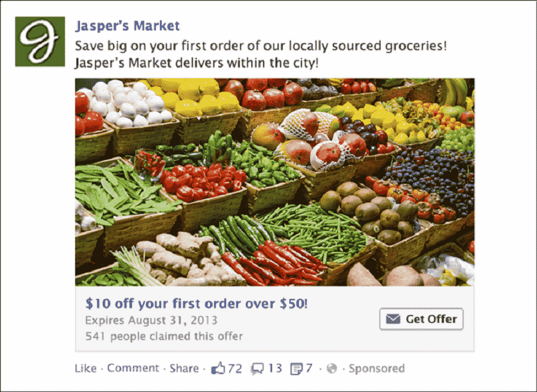Screen dimensions: 537x392
Task: Open the Sponsored label link
Action: [376, 368]
